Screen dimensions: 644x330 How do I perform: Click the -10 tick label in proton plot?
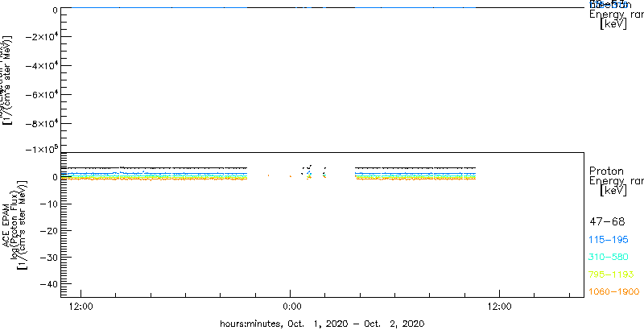click(47, 204)
